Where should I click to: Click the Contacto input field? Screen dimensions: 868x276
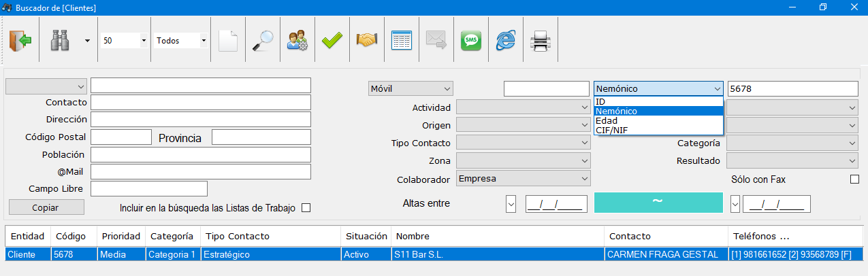pos(201,103)
